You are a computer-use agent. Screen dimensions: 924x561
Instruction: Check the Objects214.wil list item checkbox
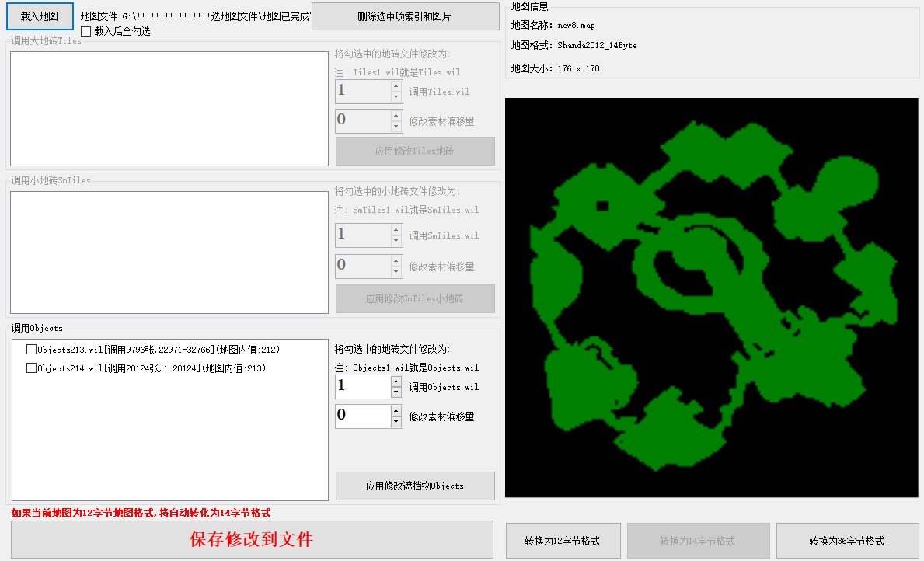[x=32, y=368]
